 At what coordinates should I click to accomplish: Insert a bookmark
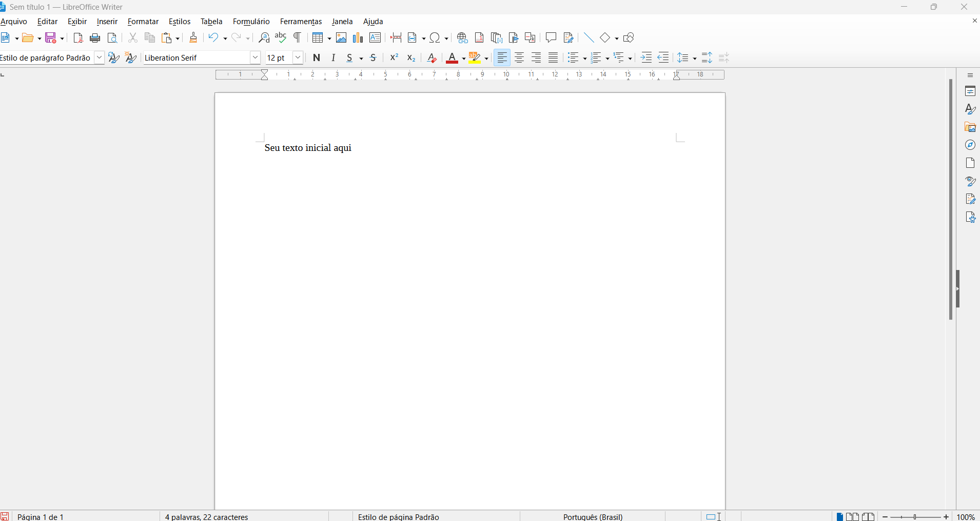click(x=514, y=37)
